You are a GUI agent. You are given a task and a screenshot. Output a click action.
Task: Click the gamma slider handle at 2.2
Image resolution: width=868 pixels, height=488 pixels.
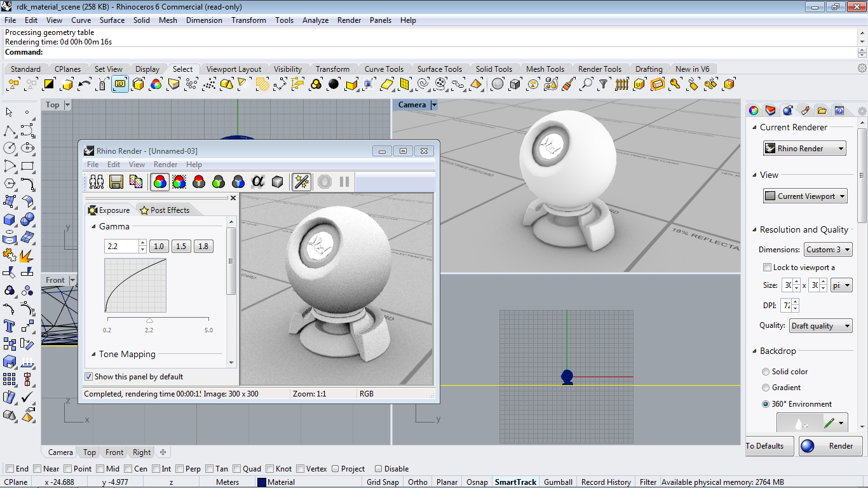pos(149,321)
